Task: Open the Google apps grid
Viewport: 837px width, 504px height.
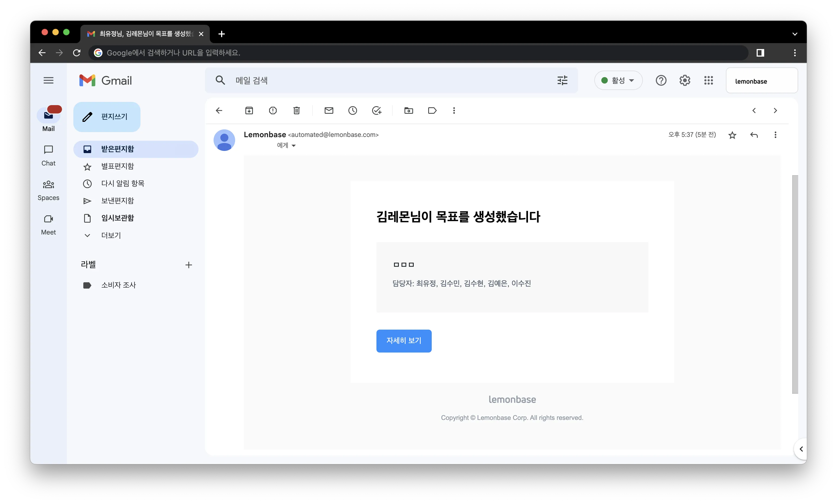Action: (708, 81)
